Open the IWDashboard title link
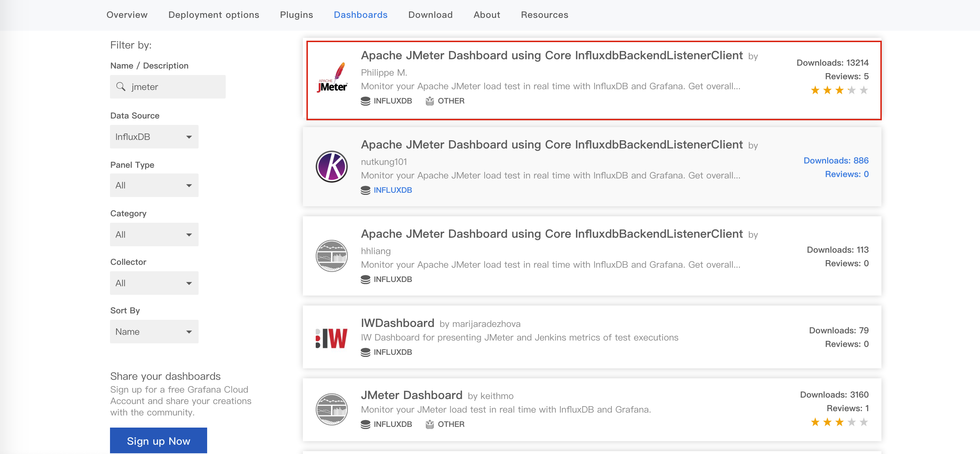980x454 pixels. [x=397, y=323]
